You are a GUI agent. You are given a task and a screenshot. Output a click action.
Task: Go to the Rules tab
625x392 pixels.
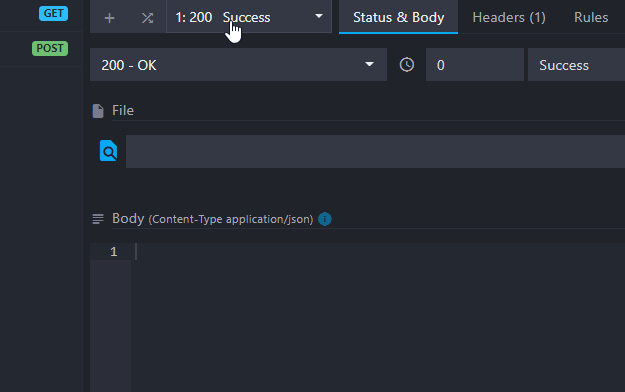click(591, 17)
